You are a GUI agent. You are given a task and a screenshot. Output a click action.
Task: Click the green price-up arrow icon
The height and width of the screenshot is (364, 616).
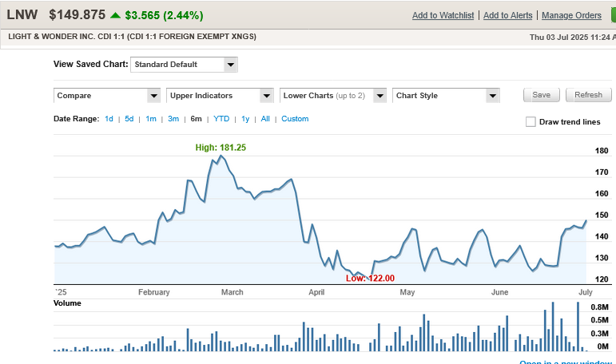[116, 15]
